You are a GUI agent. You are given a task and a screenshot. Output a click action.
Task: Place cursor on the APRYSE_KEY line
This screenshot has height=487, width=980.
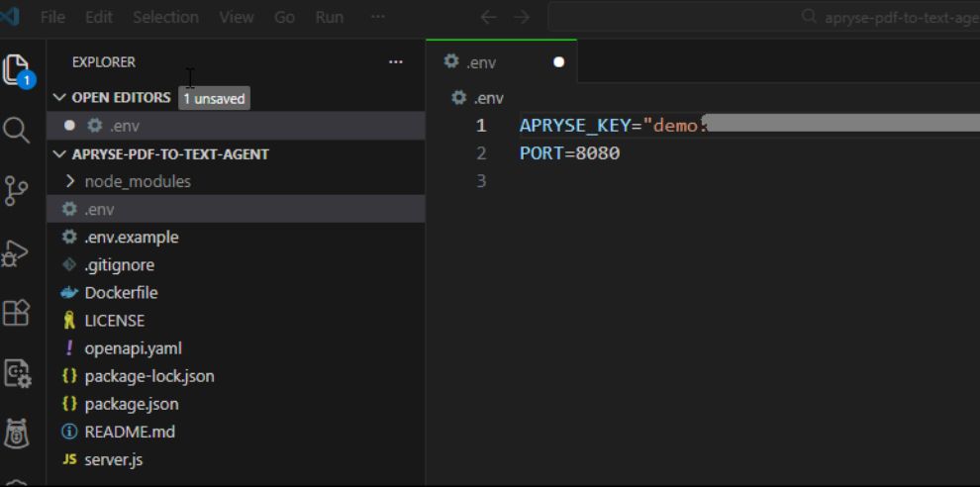[x=749, y=126]
